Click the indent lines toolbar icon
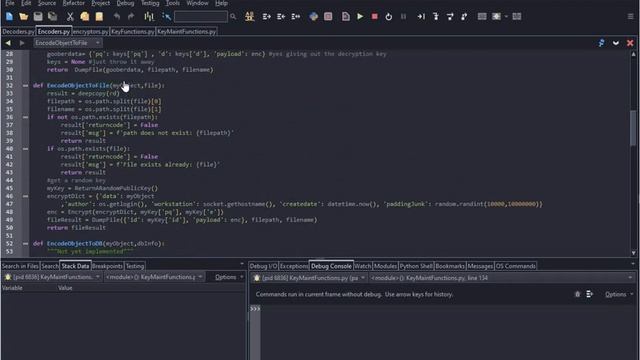640x360 pixels. [267, 16]
